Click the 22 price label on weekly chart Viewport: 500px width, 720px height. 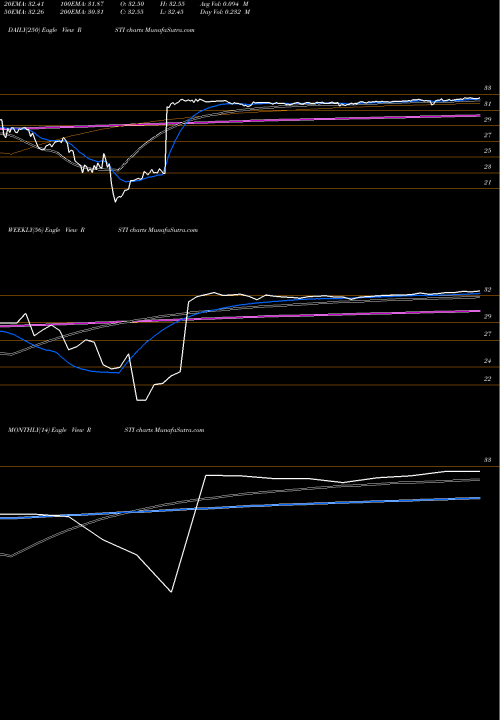(x=488, y=379)
